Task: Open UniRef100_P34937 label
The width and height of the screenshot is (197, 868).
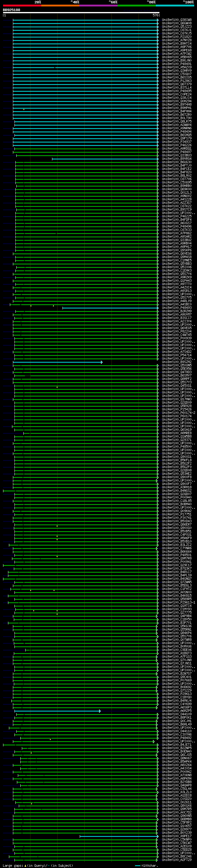Action: [x=176, y=142]
